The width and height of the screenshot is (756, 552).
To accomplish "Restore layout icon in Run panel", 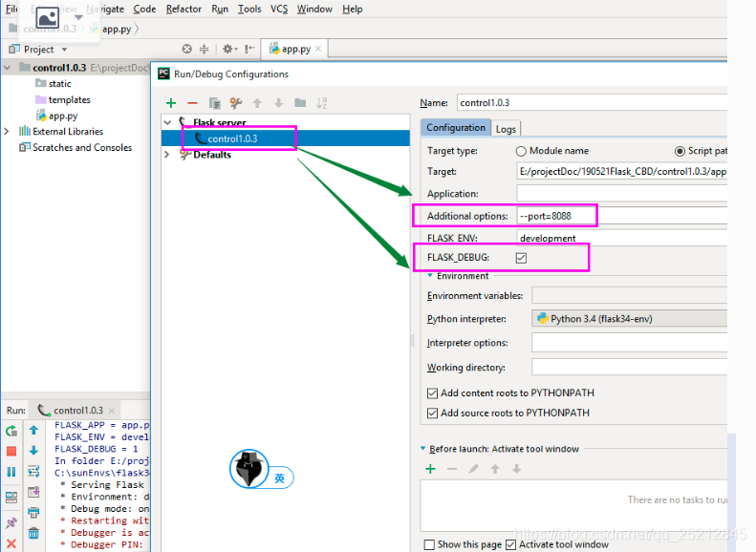I will point(11,498).
